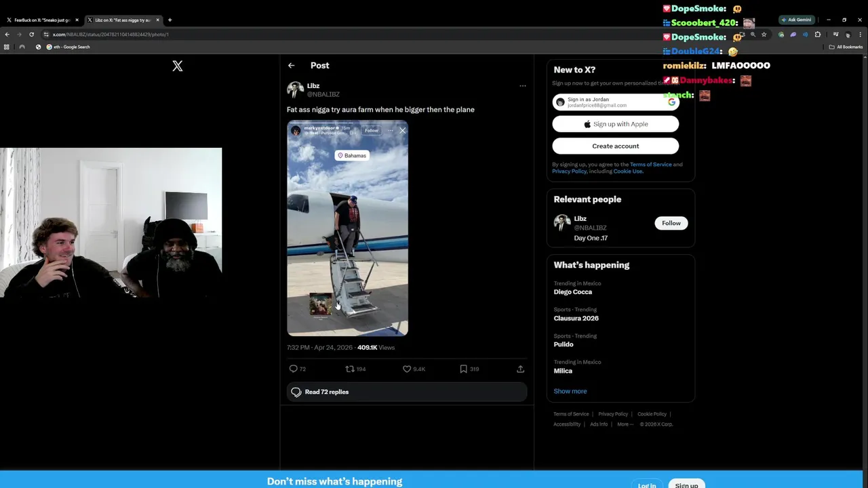This screenshot has height=488, width=868.
Task: Open footer Terms of Service link
Action: [x=571, y=414]
